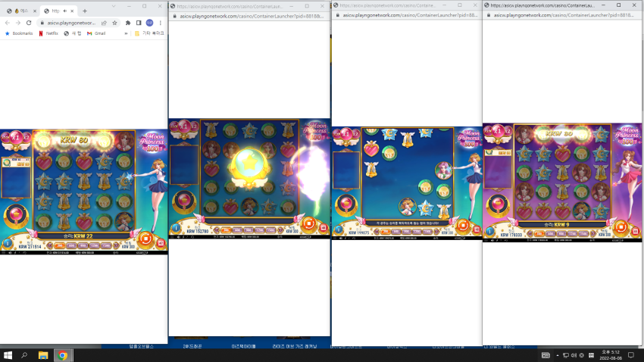
Task: Reload the page in the first browser
Action: [x=28, y=23]
